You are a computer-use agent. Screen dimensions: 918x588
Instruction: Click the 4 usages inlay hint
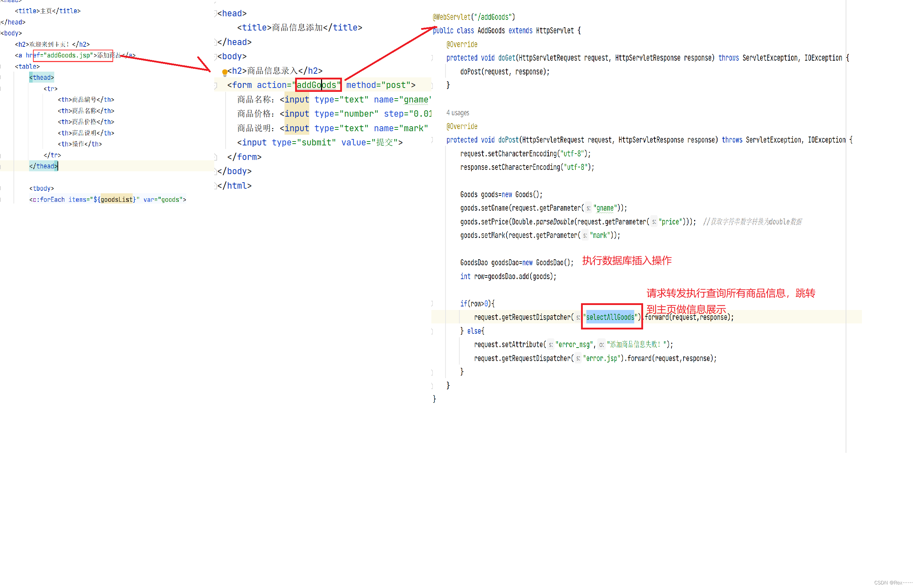tap(458, 113)
